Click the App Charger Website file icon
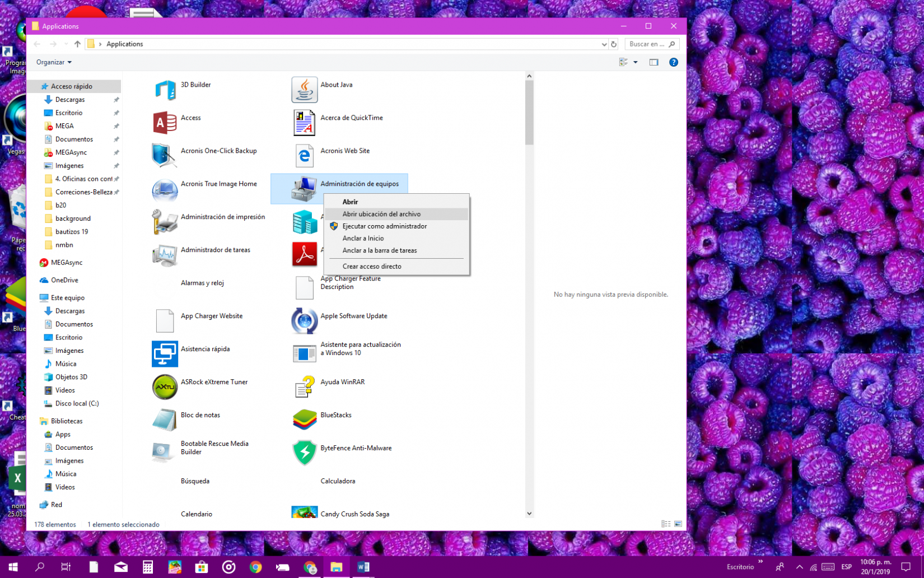This screenshot has height=578, width=924. (165, 321)
